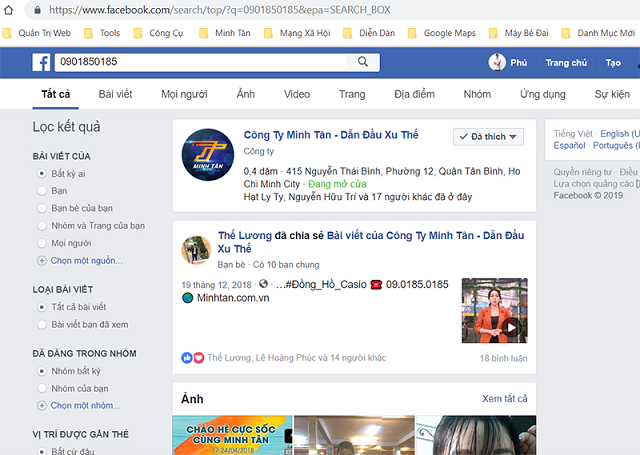The width and height of the screenshot is (640, 455).
Task: Switch language to Português
Action: (616, 146)
